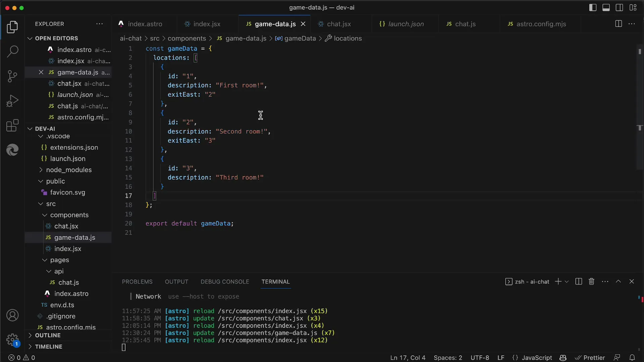Open the Run and Debug view
Viewport: 644px width, 362px height.
coord(12,101)
